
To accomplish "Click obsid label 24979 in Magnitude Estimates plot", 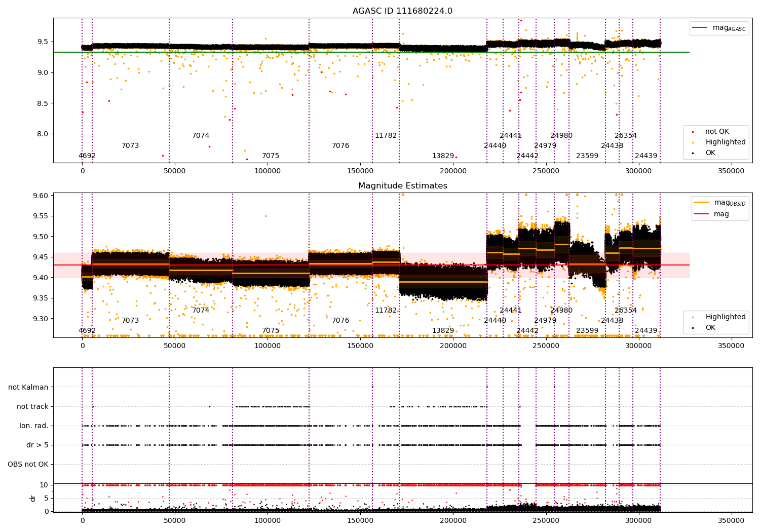I will (x=545, y=321).
